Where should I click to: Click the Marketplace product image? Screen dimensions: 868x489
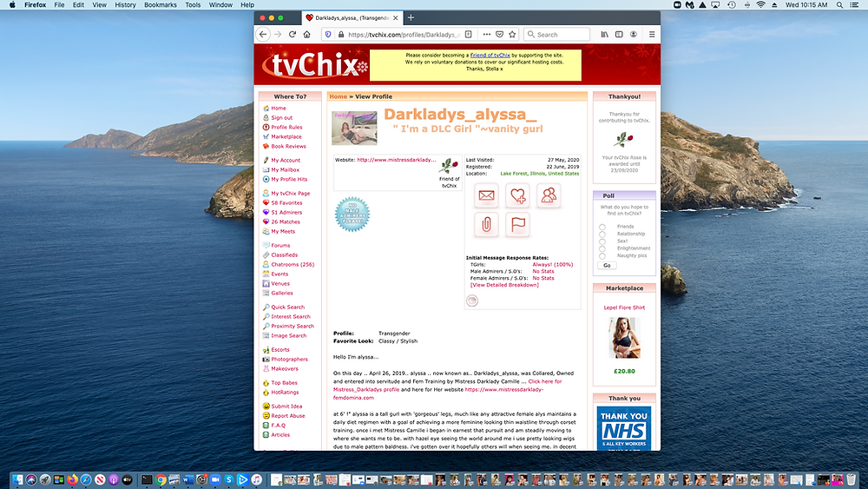point(624,339)
